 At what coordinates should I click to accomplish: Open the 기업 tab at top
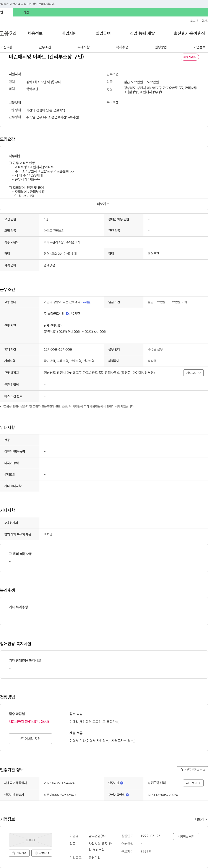pyautogui.click(x=26, y=12)
